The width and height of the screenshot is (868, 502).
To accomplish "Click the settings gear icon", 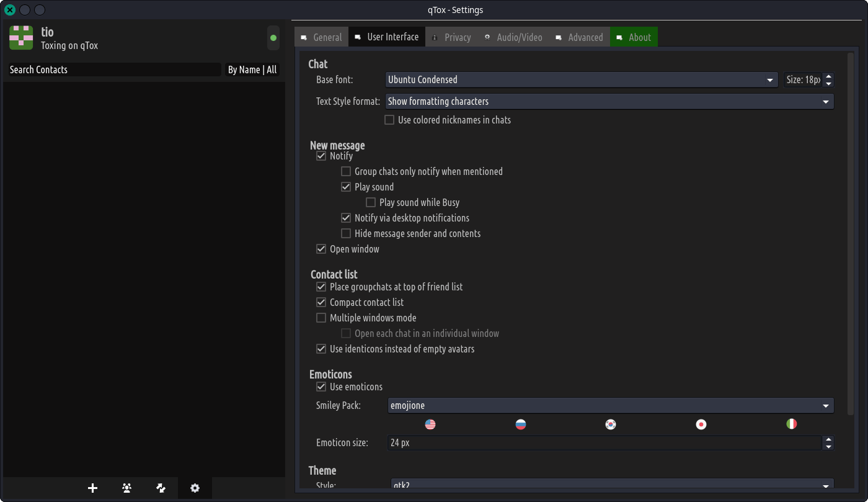I will tap(195, 488).
